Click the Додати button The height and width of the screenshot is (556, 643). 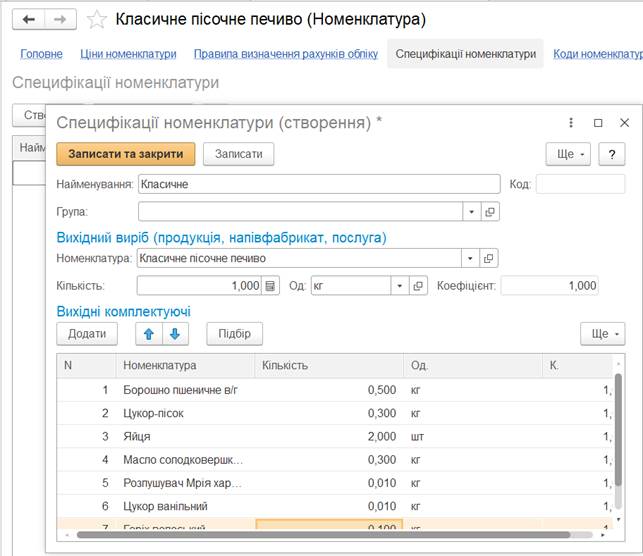coord(87,334)
